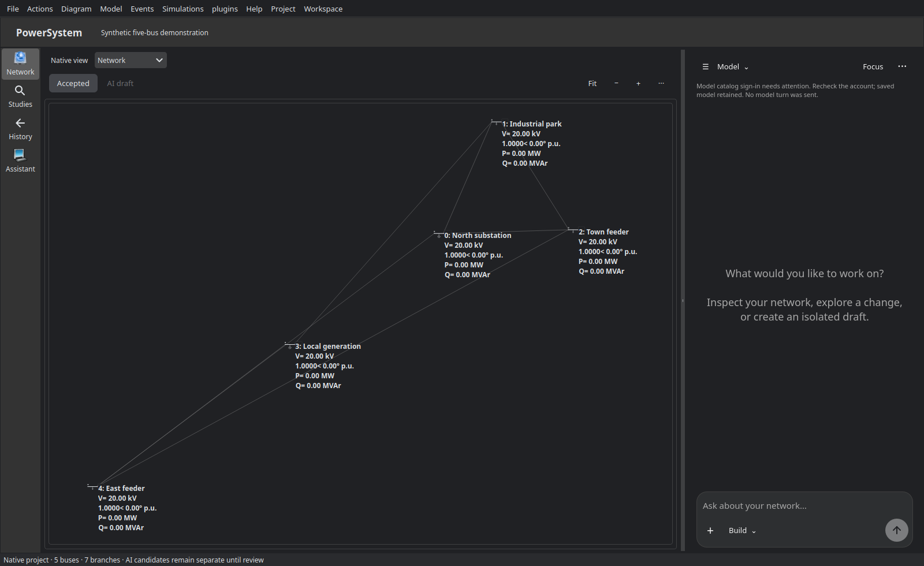Open the Assistant sidebar panel
The height and width of the screenshot is (566, 924).
coord(20,161)
